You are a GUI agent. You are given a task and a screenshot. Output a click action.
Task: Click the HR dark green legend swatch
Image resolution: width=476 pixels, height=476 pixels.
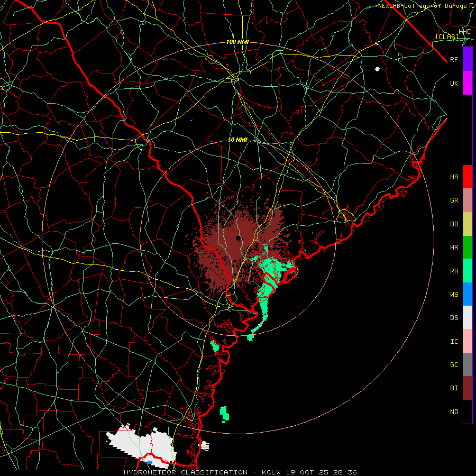click(x=467, y=248)
